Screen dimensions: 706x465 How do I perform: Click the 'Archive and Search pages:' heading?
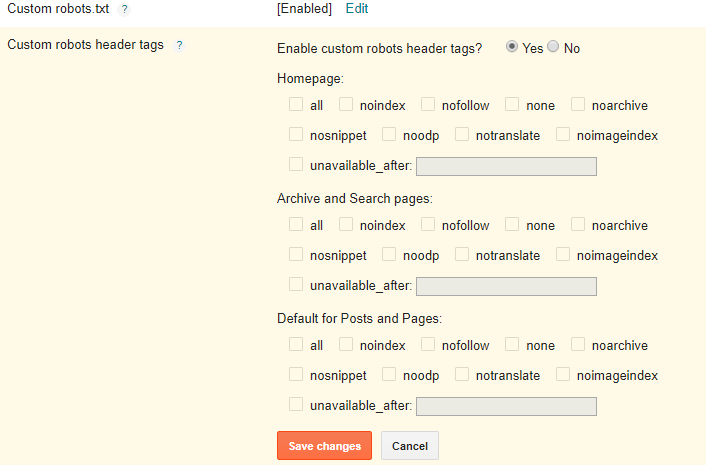coord(355,199)
